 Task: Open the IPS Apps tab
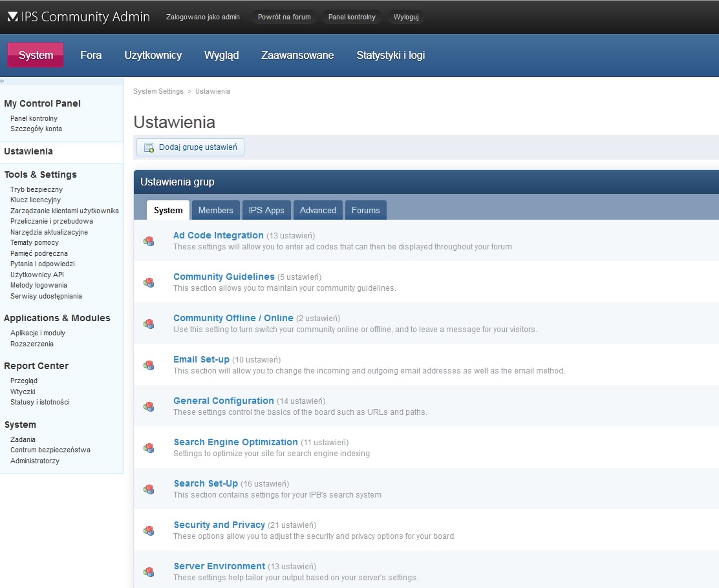(266, 210)
